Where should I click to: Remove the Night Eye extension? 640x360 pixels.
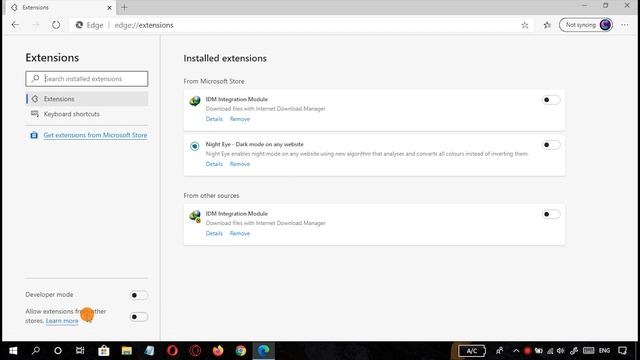coord(240,164)
